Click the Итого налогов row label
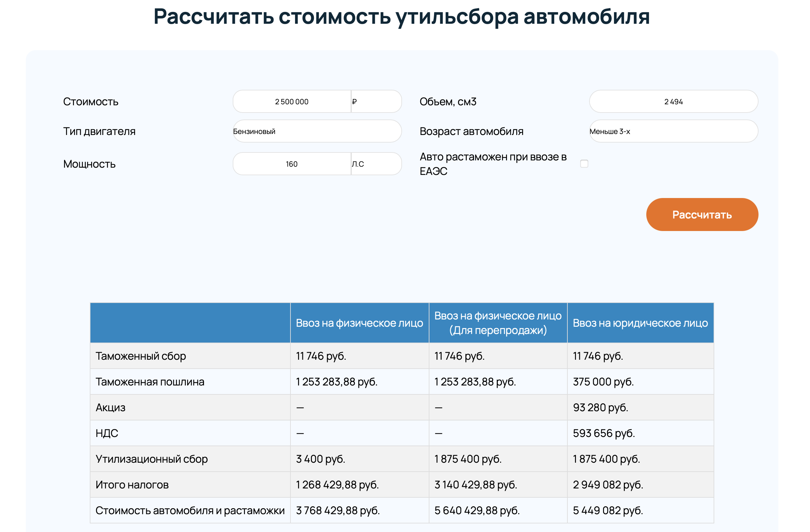 coord(132,485)
